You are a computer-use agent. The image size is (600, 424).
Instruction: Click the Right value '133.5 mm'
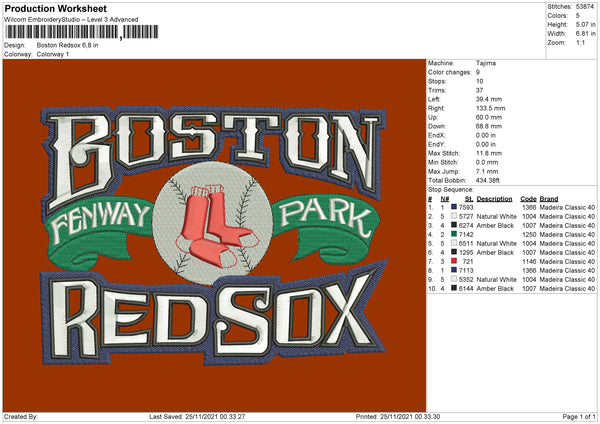coord(491,108)
